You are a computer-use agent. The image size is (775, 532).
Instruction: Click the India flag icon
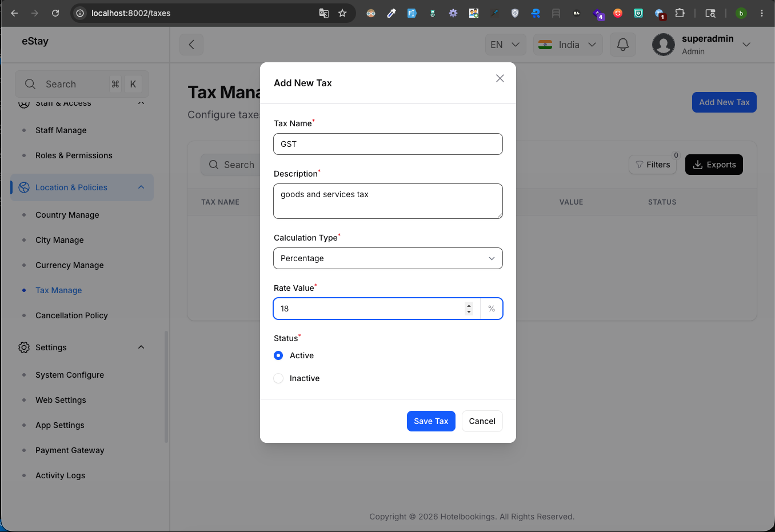[545, 45]
